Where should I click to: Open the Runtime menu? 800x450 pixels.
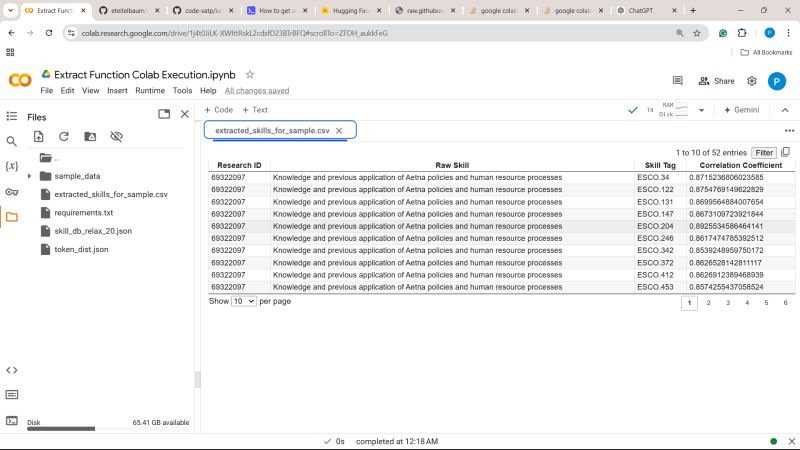(150, 90)
